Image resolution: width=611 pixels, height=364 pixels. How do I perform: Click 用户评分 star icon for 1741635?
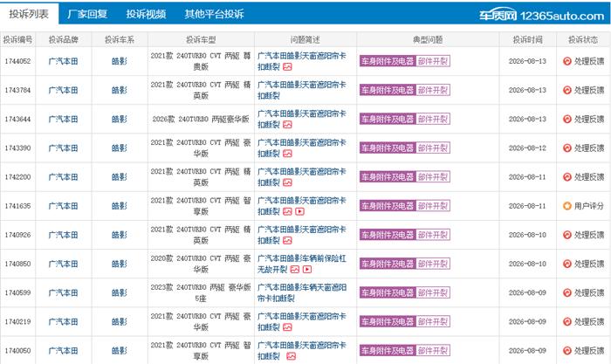567,206
